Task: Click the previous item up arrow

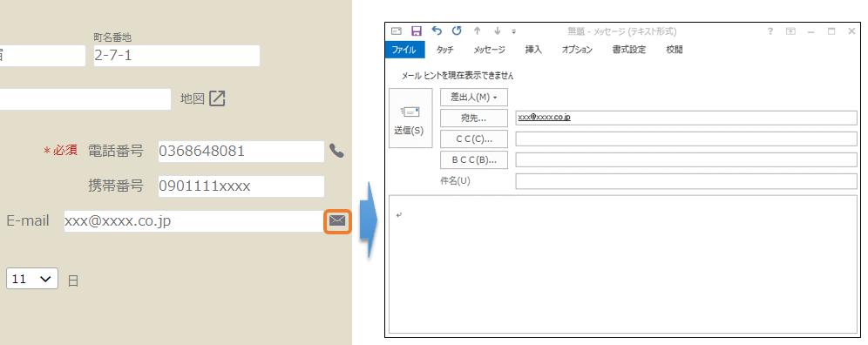Action: click(478, 31)
